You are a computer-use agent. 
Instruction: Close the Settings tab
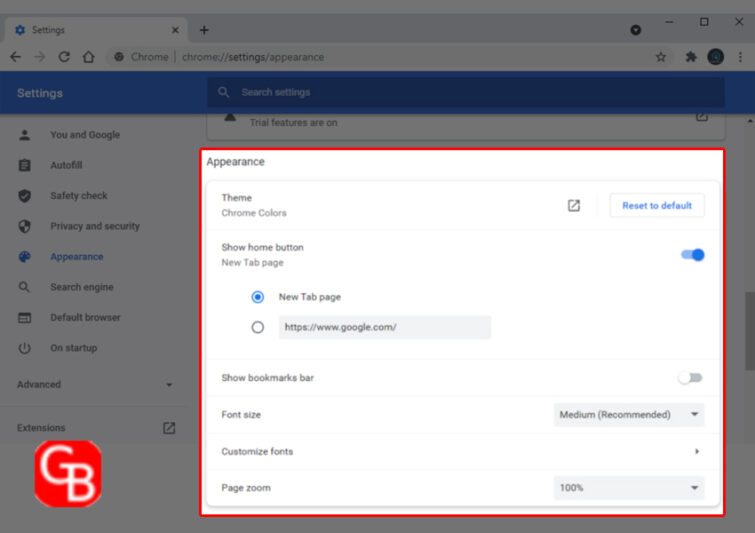(x=175, y=30)
